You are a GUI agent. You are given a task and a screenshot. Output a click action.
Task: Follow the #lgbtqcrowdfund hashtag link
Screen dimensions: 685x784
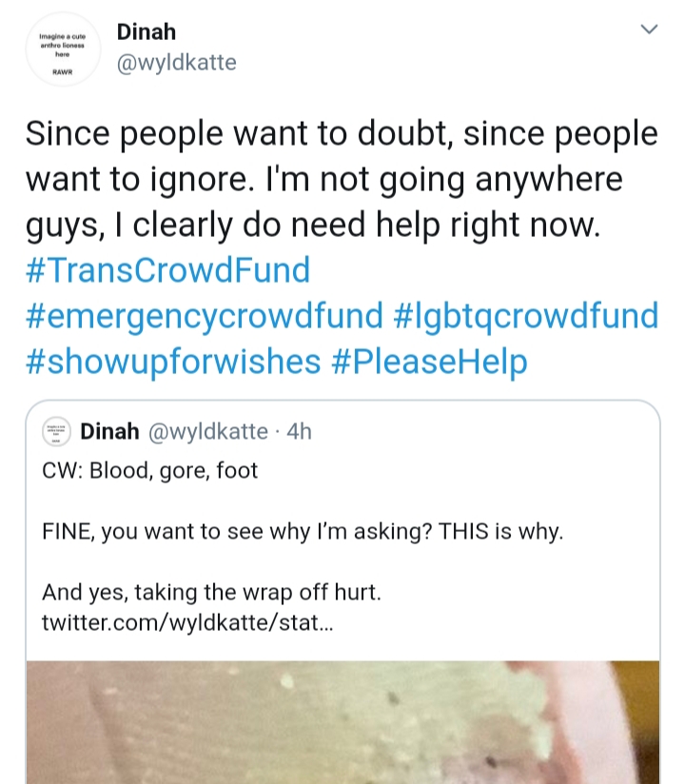526,316
